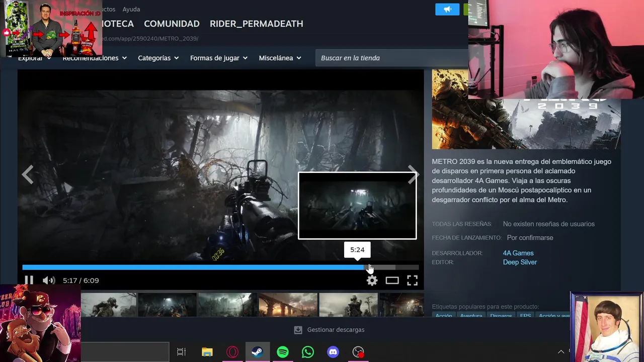
Task: Open Spotify from the taskbar
Action: pos(283,352)
